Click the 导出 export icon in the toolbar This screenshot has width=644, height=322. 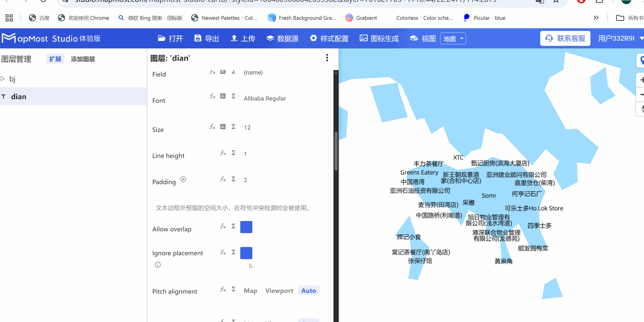click(x=198, y=38)
